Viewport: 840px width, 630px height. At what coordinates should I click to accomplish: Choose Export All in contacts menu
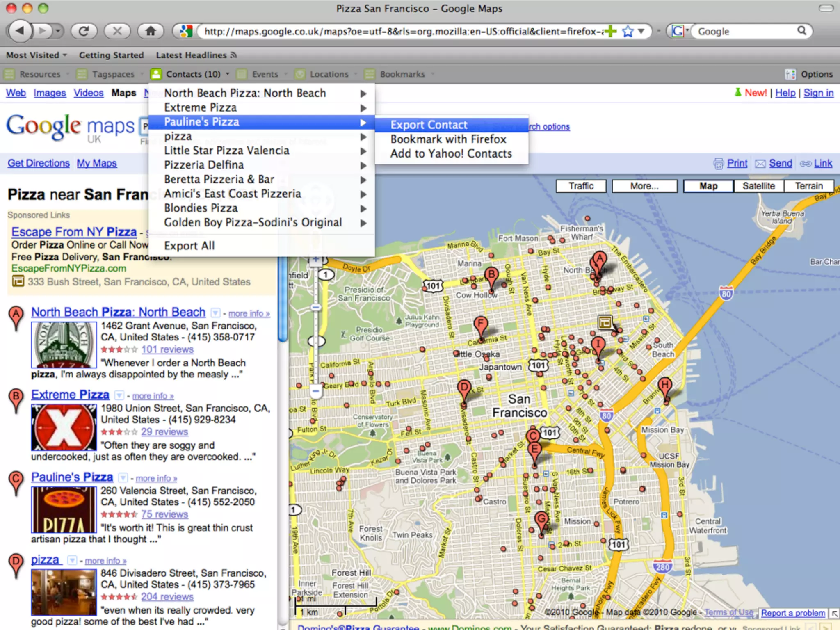point(189,246)
